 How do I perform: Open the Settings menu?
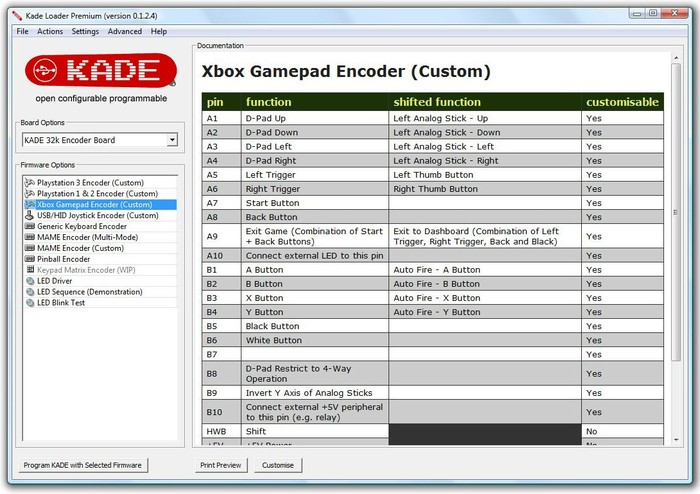[x=85, y=31]
